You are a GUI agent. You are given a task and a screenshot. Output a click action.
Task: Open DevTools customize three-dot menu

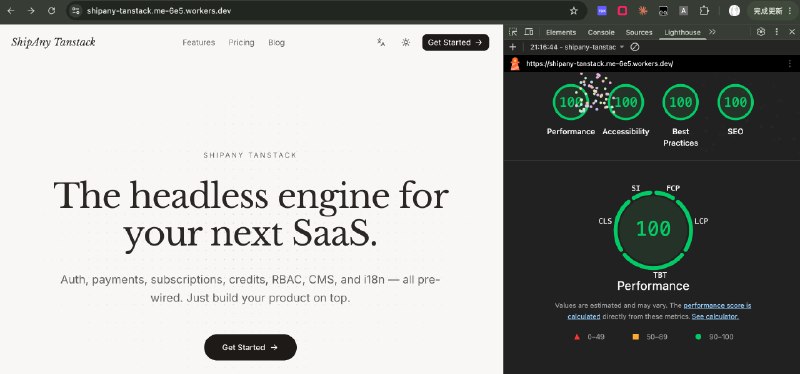pyautogui.click(x=777, y=32)
